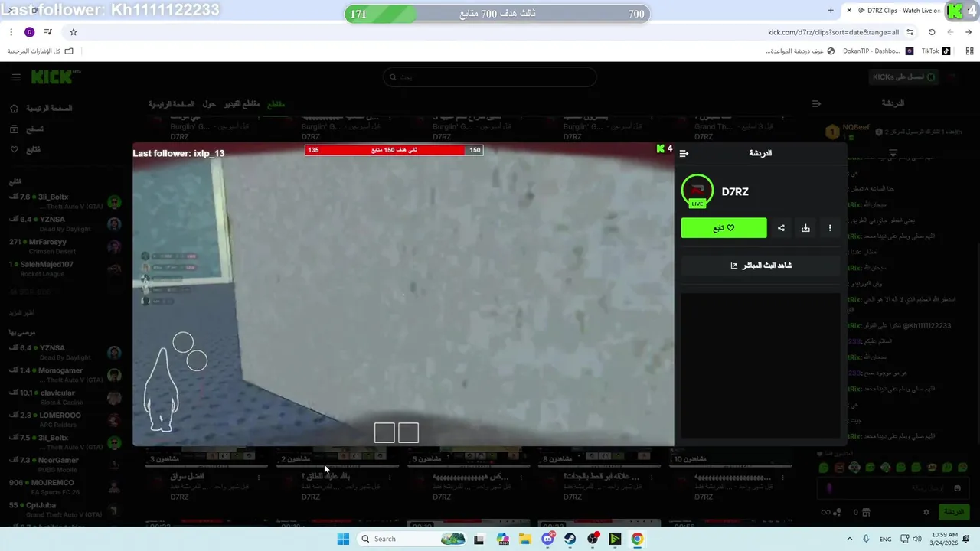Open the Chrome media control icon
The image size is (980, 551).
click(48, 32)
